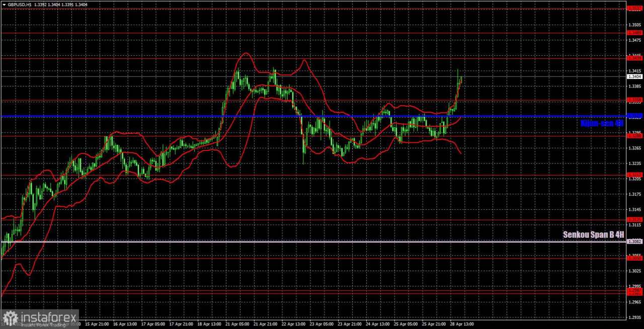The image size is (644, 329).
Task: Click the chart dropdown triangle beside GBPUSD,H1
Action: click(5, 4)
